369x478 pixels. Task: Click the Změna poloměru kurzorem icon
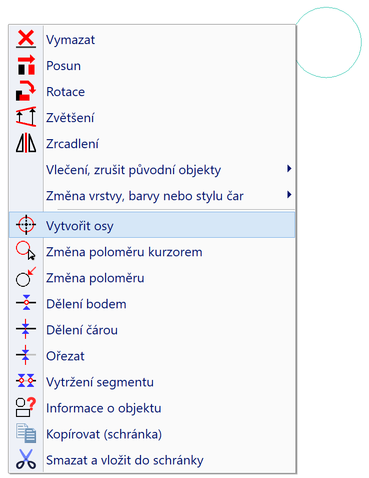pos(26,251)
